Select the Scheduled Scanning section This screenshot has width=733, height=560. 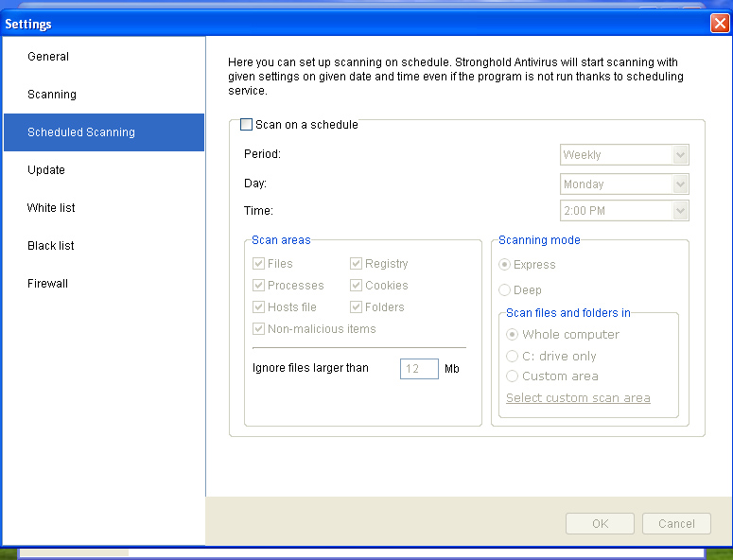pos(104,132)
